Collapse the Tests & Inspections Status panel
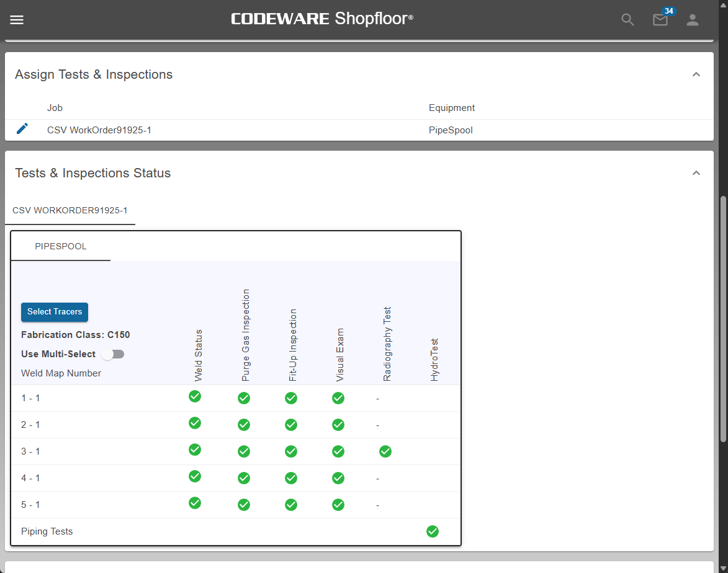The image size is (728, 573). tap(696, 173)
